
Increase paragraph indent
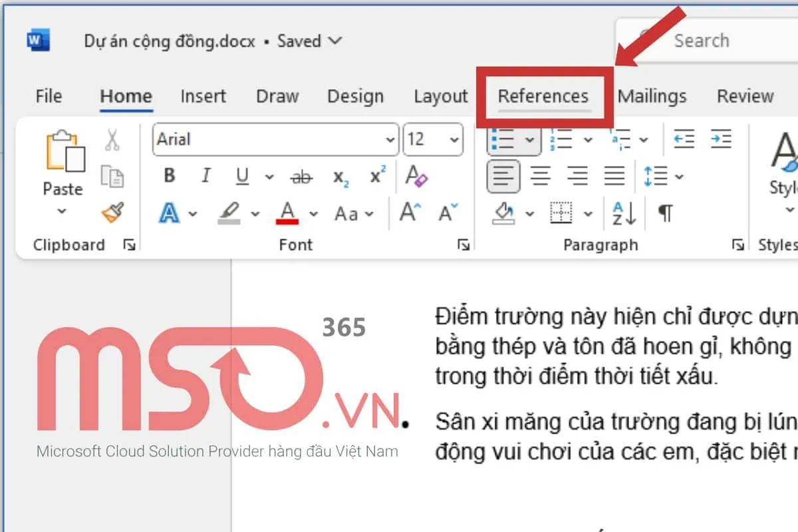coord(721,140)
